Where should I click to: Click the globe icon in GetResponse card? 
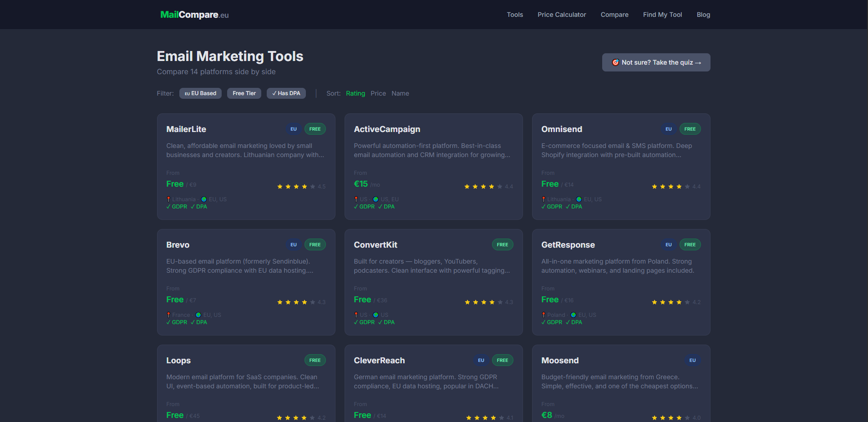(x=574, y=315)
